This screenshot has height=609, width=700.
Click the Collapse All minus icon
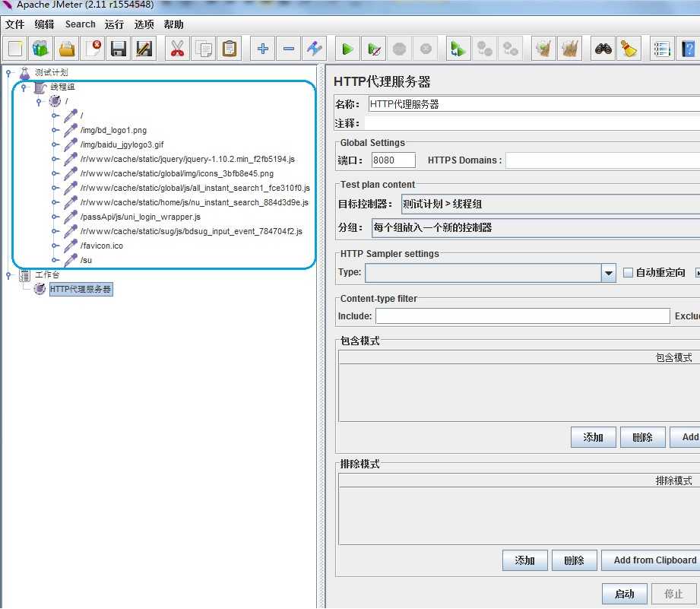pyautogui.click(x=288, y=48)
